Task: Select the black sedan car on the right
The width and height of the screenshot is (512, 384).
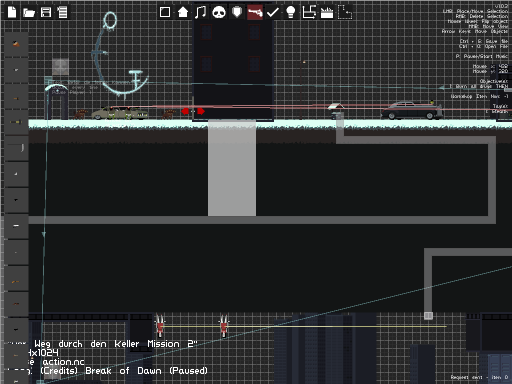Action: [x=412, y=111]
